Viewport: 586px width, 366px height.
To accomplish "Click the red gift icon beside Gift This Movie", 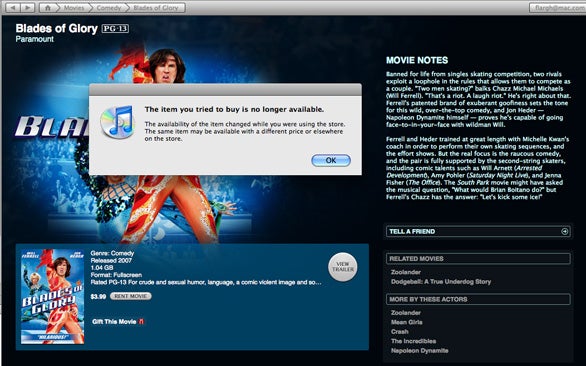I will (141, 322).
